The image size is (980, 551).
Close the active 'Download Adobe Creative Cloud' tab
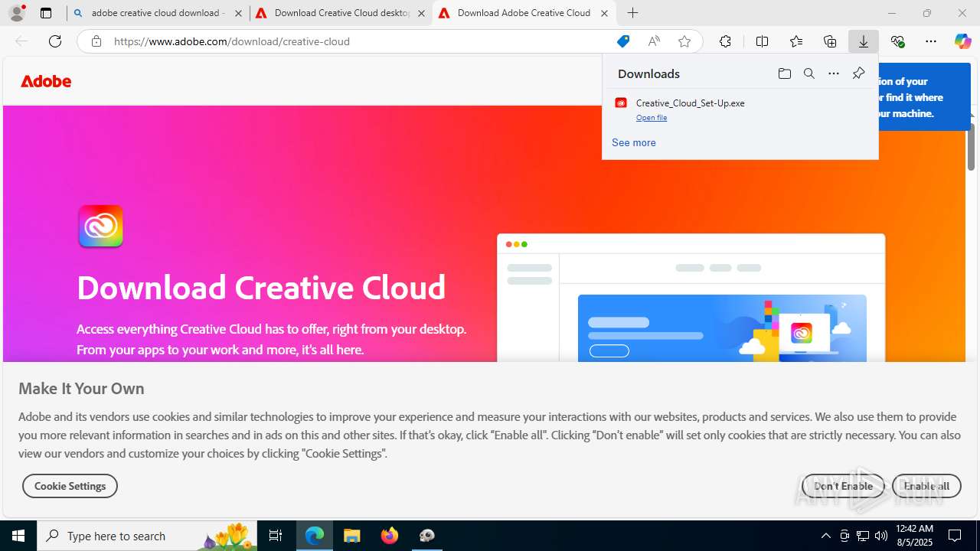[604, 13]
